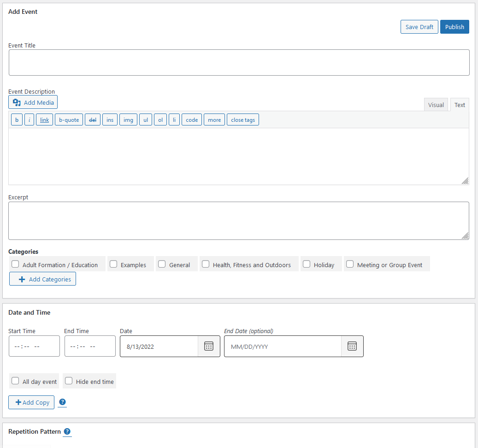Screen dimensions: 478x448
Task: Click the close tags button
Action: point(243,119)
